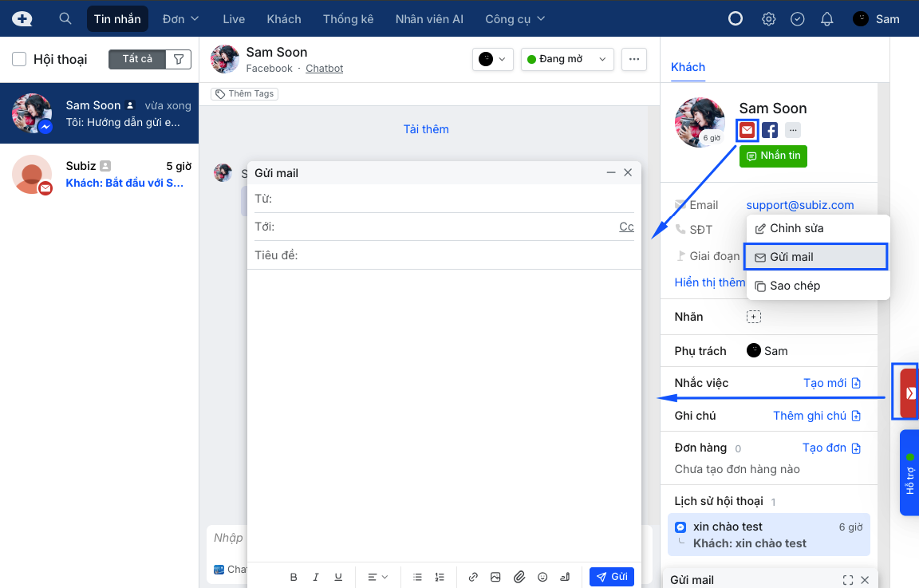Click the search magnifier in top bar
Image resolution: width=919 pixels, height=588 pixels.
tap(65, 19)
